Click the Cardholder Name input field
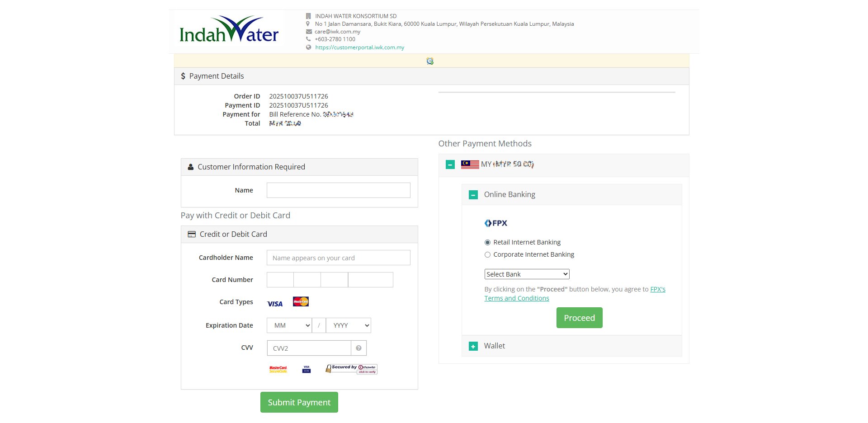The height and width of the screenshot is (423, 868). tap(338, 258)
